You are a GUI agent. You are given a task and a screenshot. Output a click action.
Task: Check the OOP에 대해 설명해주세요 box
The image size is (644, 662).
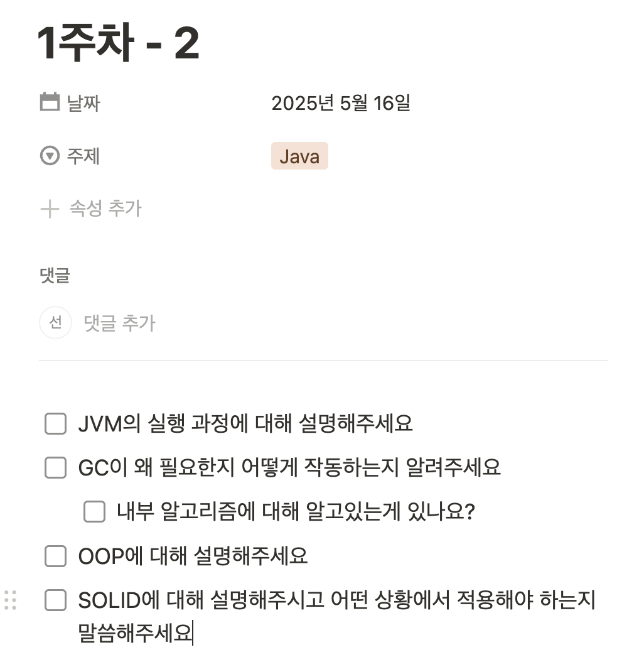pos(56,556)
